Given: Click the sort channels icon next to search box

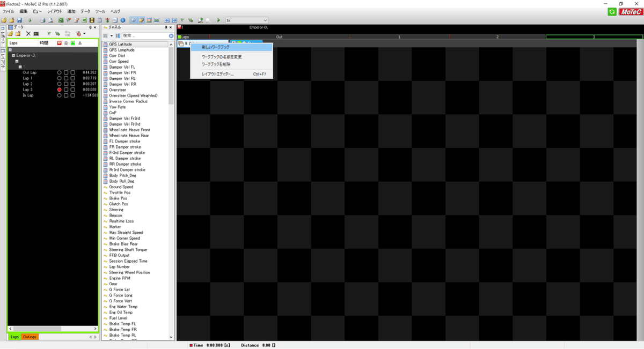Looking at the screenshot, I should tap(117, 35).
